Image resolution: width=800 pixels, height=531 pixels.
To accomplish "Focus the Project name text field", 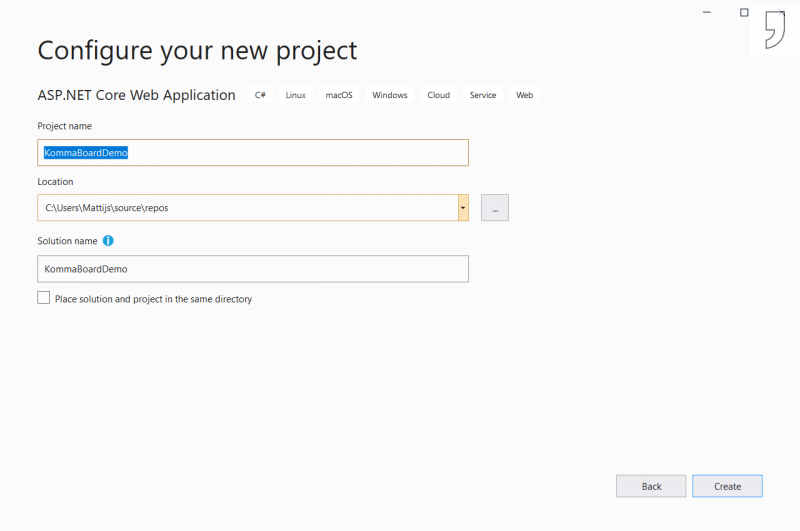I will 253,153.
